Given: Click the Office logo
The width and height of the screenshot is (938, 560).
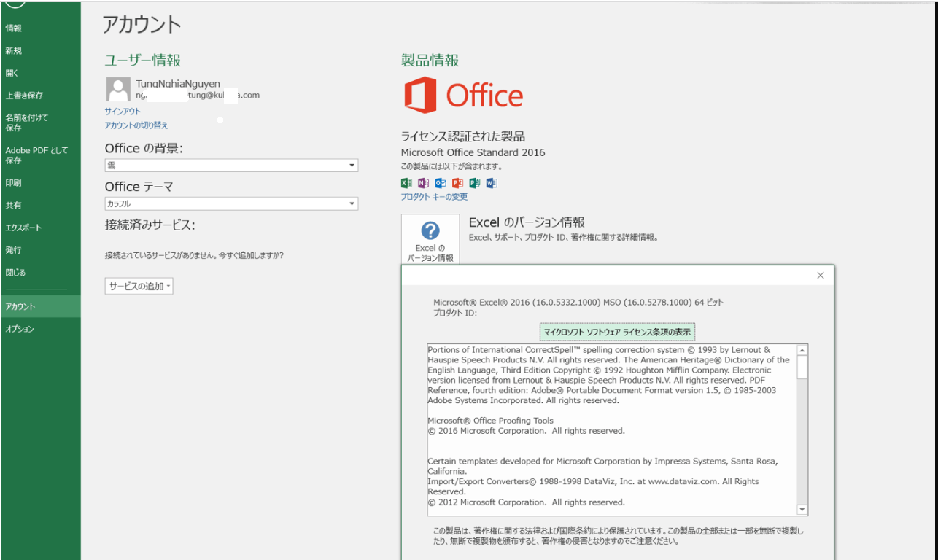Looking at the screenshot, I should [x=464, y=96].
